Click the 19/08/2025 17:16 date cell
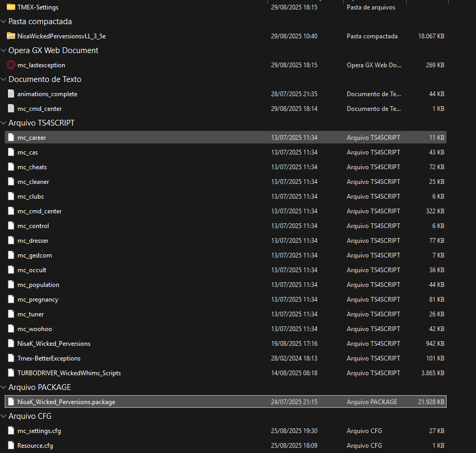The width and height of the screenshot is (476, 453). coord(294,343)
